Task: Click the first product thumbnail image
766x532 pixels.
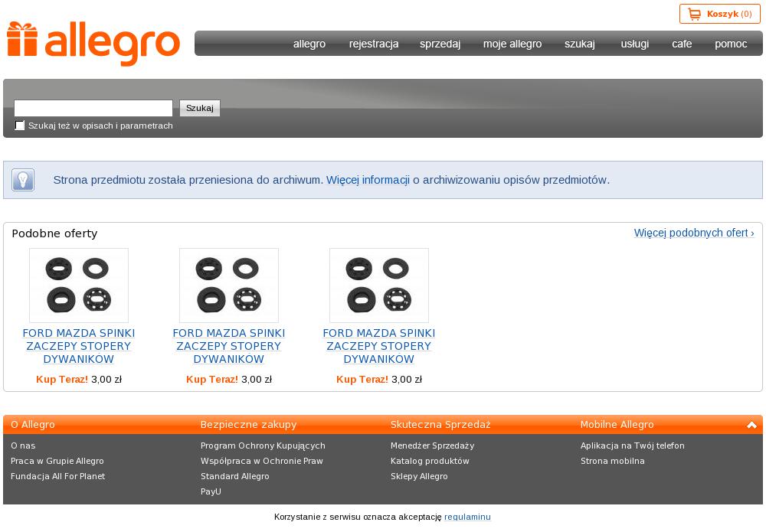Action: pos(79,286)
